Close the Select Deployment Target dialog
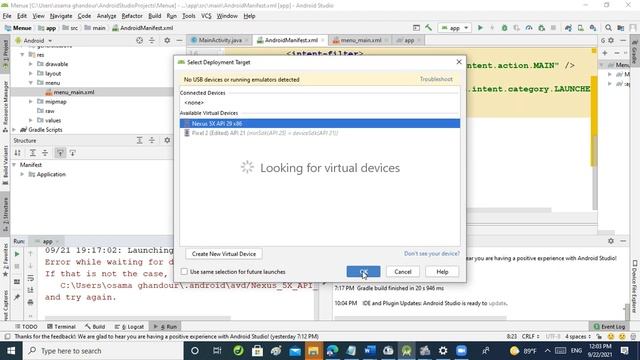Image resolution: width=640 pixels, height=360 pixels. (x=459, y=62)
